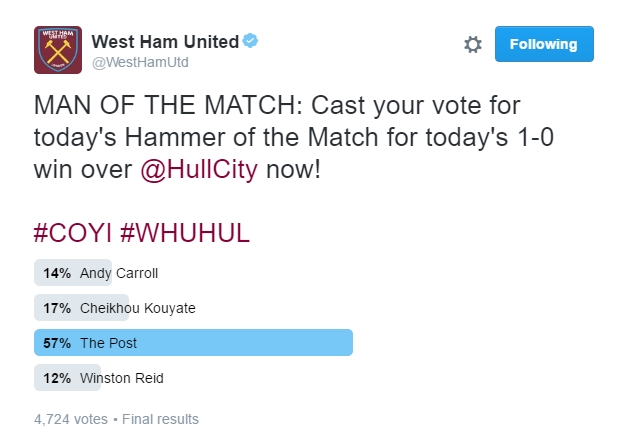Image resolution: width=628 pixels, height=441 pixels.
Task: Open the West Ham United profile name
Action: [x=165, y=42]
